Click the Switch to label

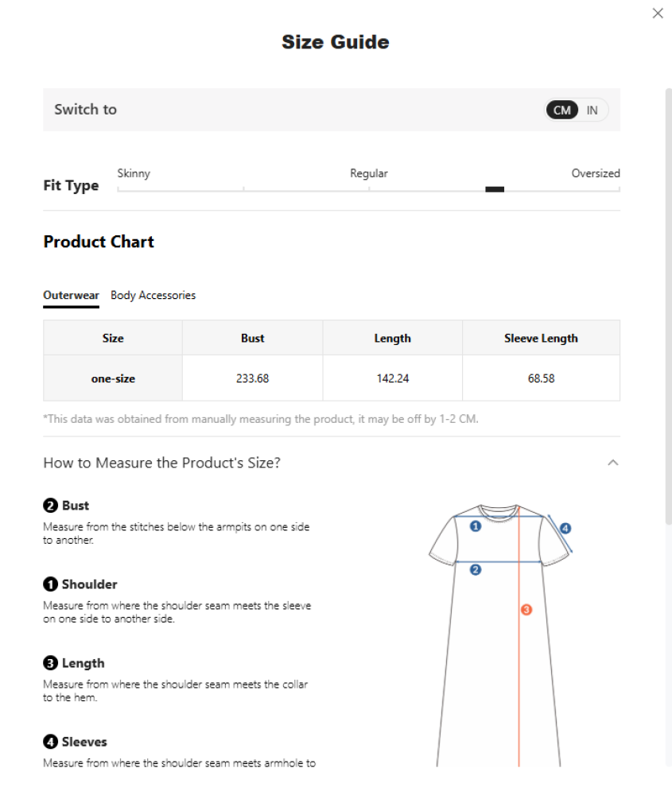point(86,110)
